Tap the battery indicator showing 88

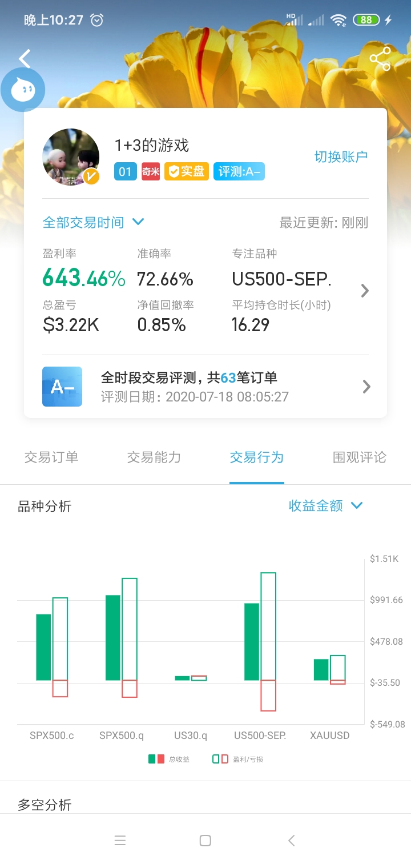point(366,20)
